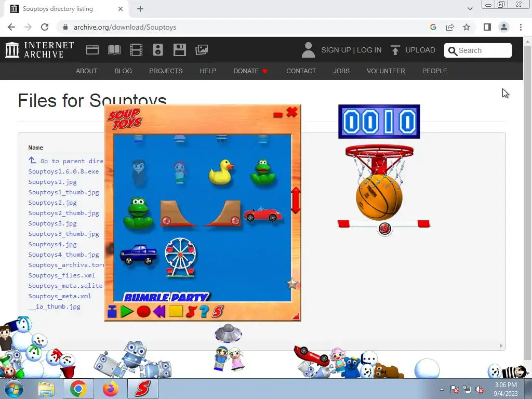The image size is (532, 399).
Task: Open File Explorer from the taskbar
Action: click(46, 389)
